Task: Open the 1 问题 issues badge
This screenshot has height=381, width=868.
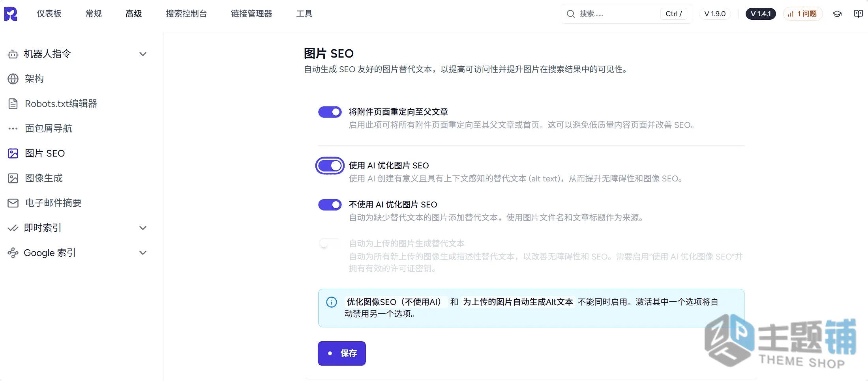Action: tap(803, 14)
